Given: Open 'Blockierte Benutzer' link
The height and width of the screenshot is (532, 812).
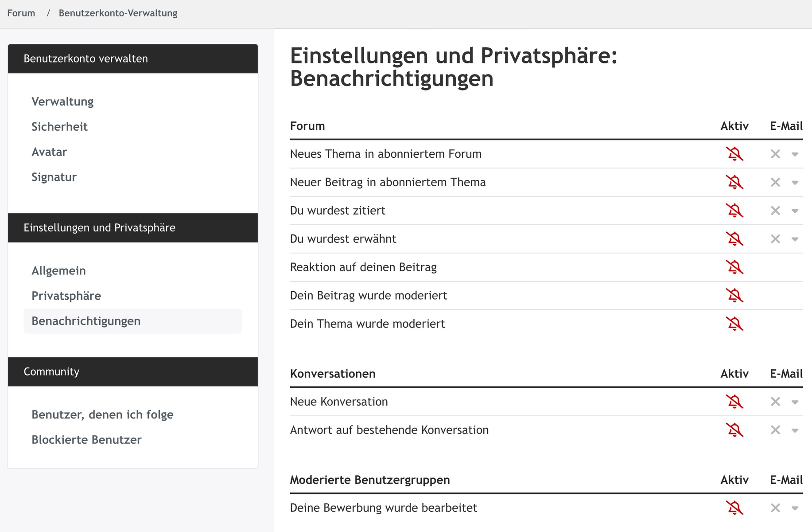Looking at the screenshot, I should click(x=86, y=440).
